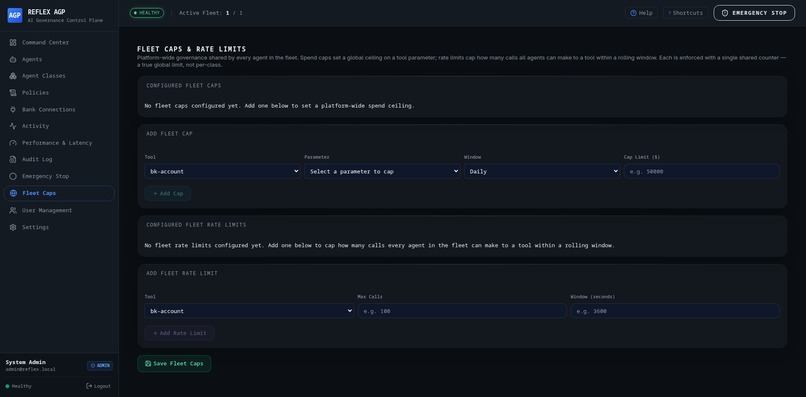The image size is (806, 397).
Task: Open rate limit Tool dropdown
Action: (249, 311)
